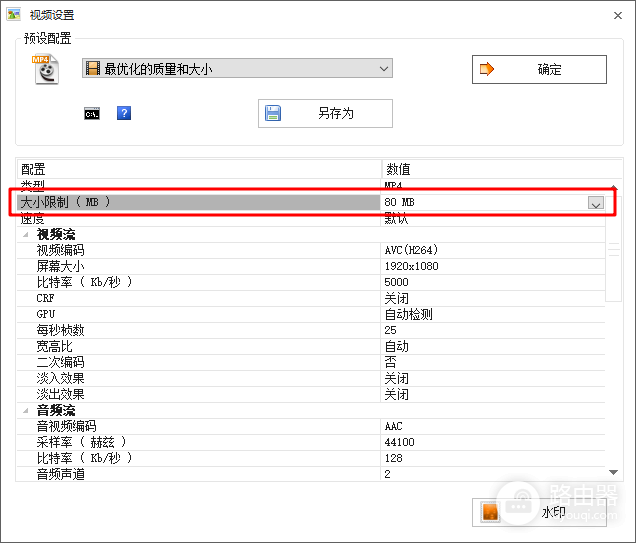The width and height of the screenshot is (636, 543).
Task: Open the command line console icon
Action: coord(92,114)
